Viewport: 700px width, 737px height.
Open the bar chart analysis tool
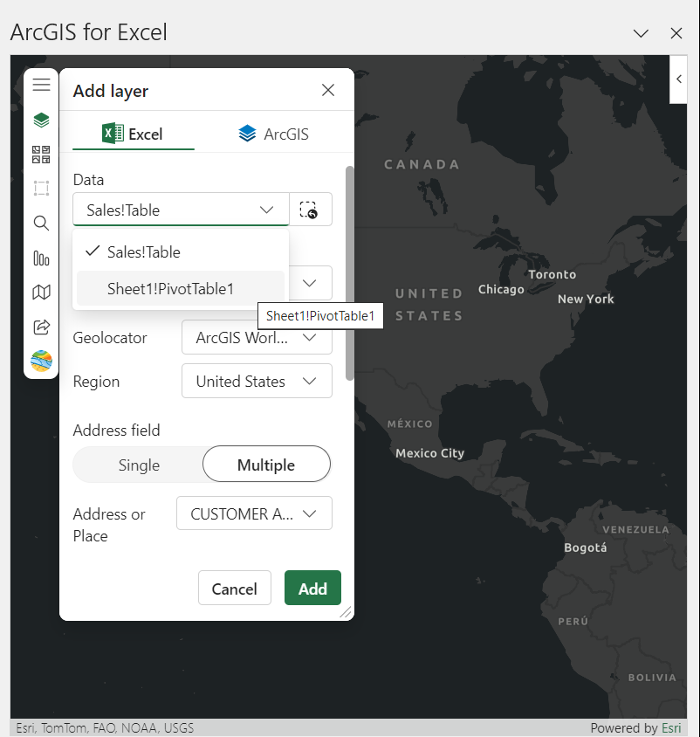coord(41,258)
